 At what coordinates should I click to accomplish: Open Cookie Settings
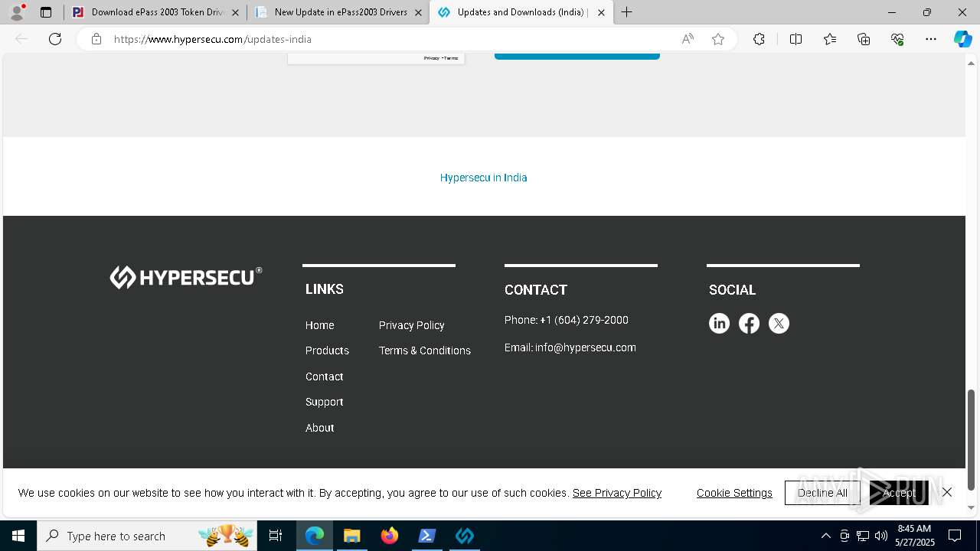734,493
